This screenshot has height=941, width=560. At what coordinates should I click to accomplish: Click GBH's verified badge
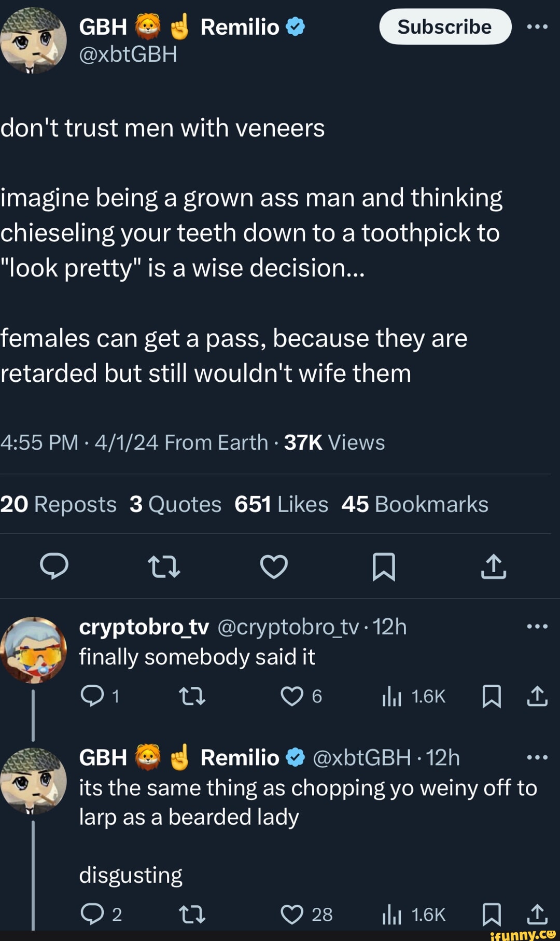click(x=295, y=26)
